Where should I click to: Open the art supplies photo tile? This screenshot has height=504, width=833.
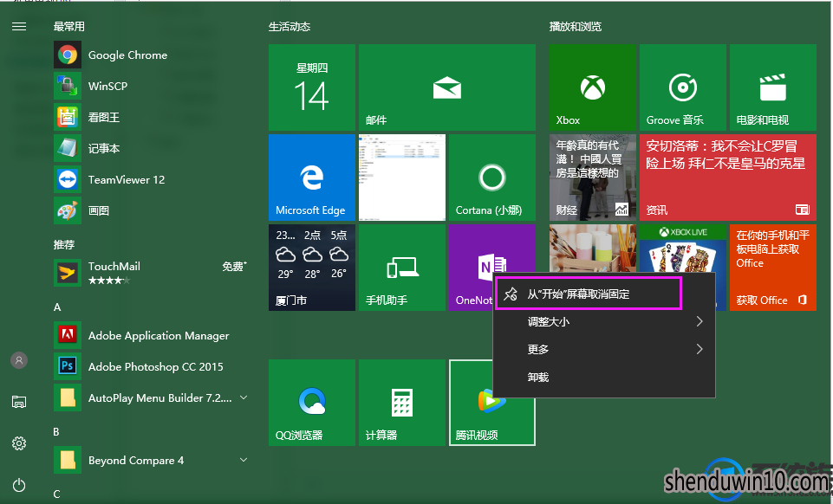(x=592, y=249)
